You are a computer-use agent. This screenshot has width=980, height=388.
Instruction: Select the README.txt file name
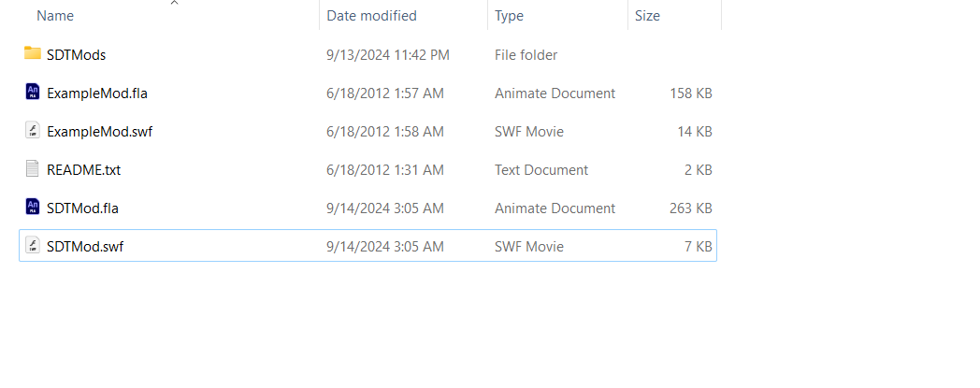pyautogui.click(x=83, y=170)
